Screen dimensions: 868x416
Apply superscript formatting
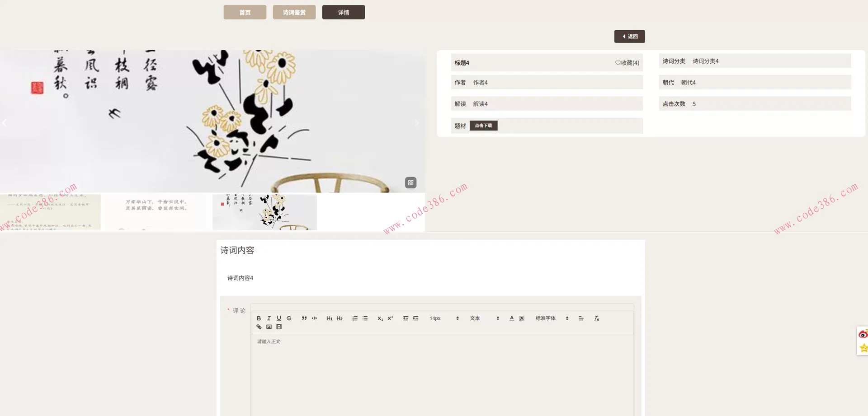[x=390, y=318]
